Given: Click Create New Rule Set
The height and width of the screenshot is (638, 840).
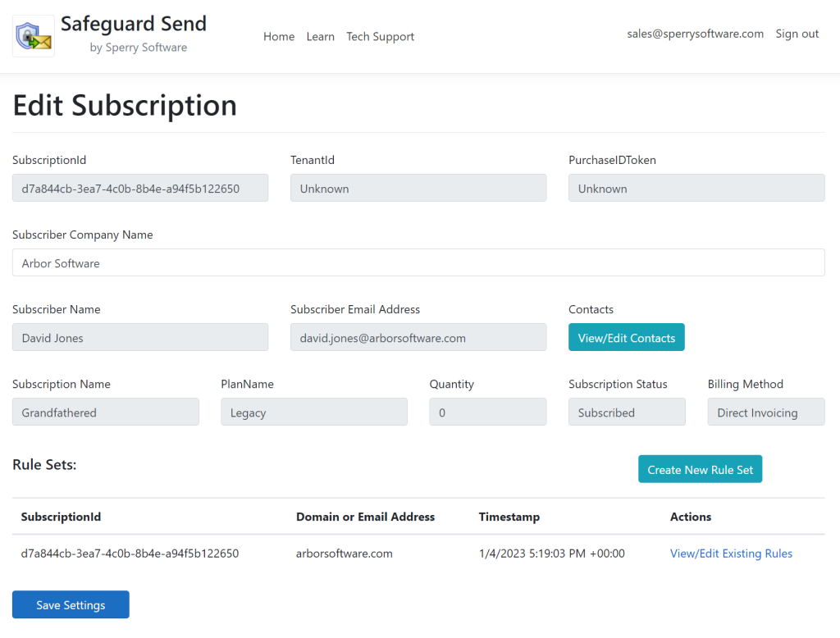Looking at the screenshot, I should (700, 469).
